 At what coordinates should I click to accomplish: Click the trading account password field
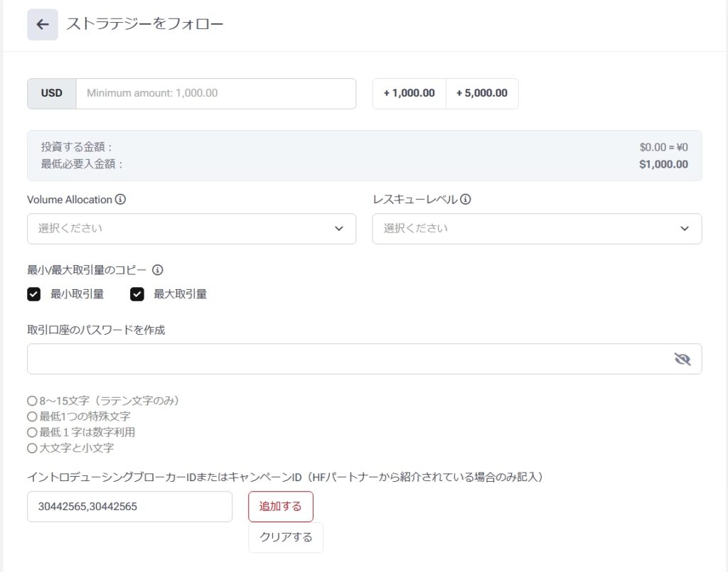click(348, 359)
